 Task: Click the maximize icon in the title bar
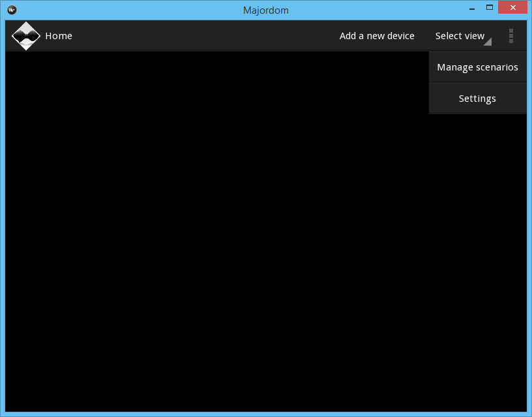point(489,7)
